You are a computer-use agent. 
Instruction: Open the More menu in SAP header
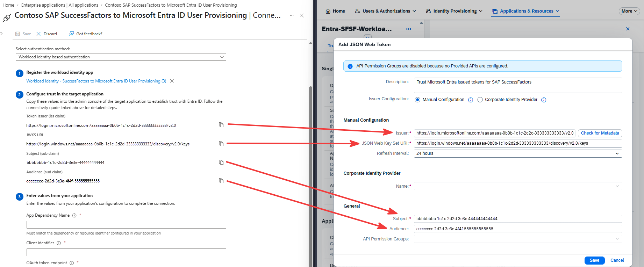(629, 11)
